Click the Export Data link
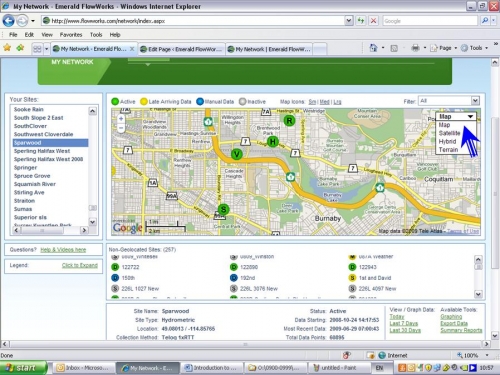The width and height of the screenshot is (500, 375). click(454, 323)
